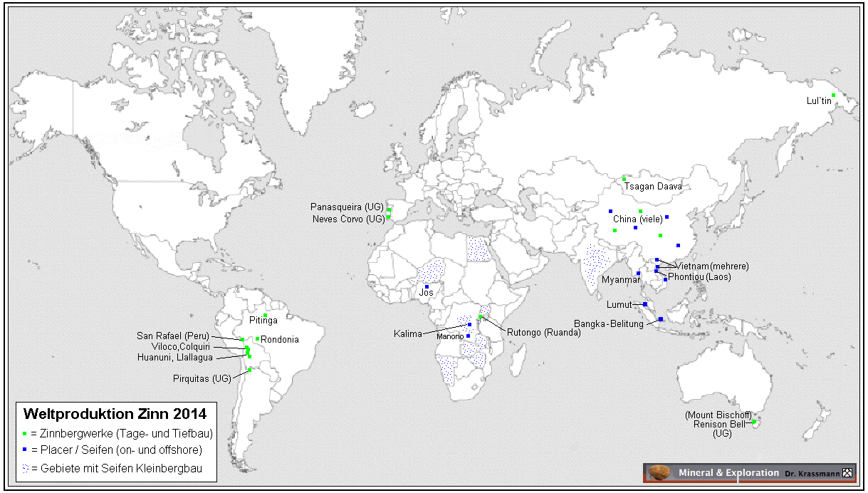Click the green mine marker at Lul'tin

pos(833,95)
